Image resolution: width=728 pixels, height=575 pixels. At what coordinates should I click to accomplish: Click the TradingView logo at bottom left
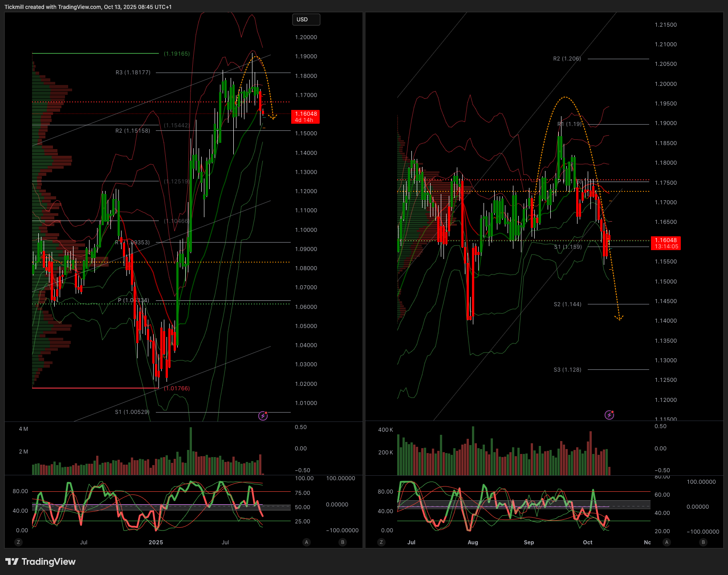pyautogui.click(x=41, y=562)
